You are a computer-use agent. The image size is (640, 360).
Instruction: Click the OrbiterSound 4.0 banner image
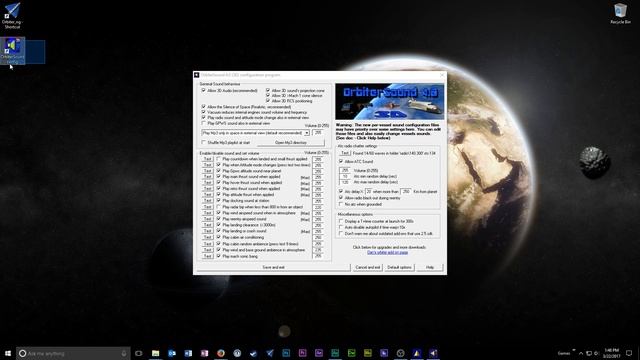point(389,102)
